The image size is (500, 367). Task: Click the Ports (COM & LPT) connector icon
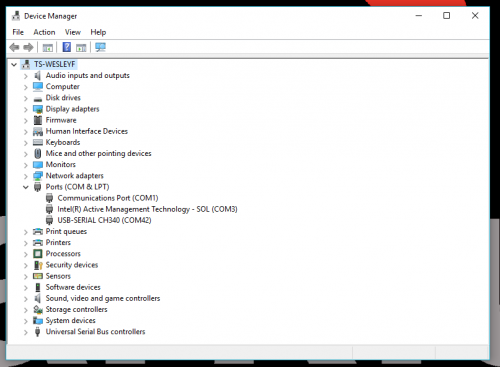coord(38,187)
